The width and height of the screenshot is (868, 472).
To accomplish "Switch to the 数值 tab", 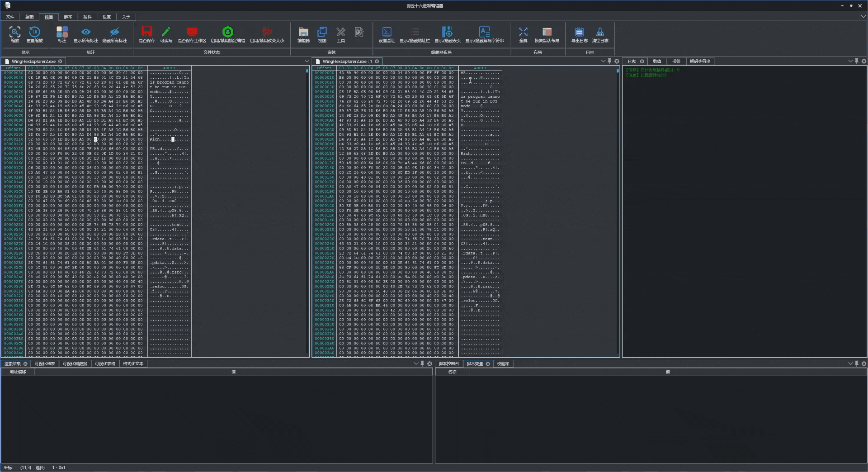I will click(x=657, y=61).
